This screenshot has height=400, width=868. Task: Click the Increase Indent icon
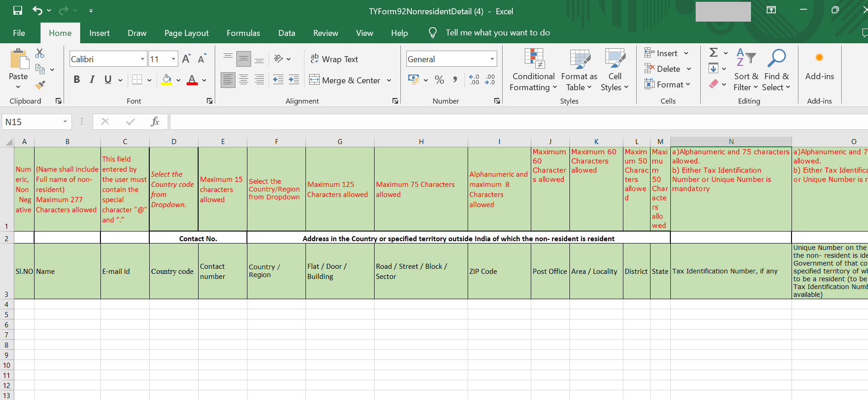pyautogui.click(x=294, y=80)
